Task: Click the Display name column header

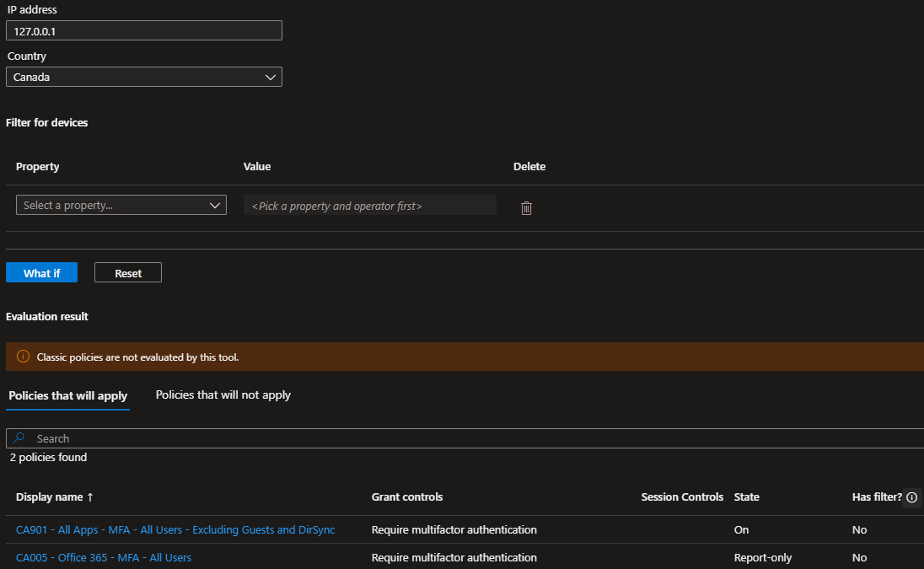Action: click(49, 497)
